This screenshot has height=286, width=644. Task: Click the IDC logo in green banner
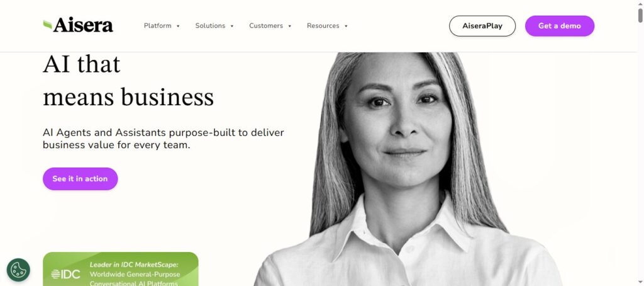[x=65, y=274]
